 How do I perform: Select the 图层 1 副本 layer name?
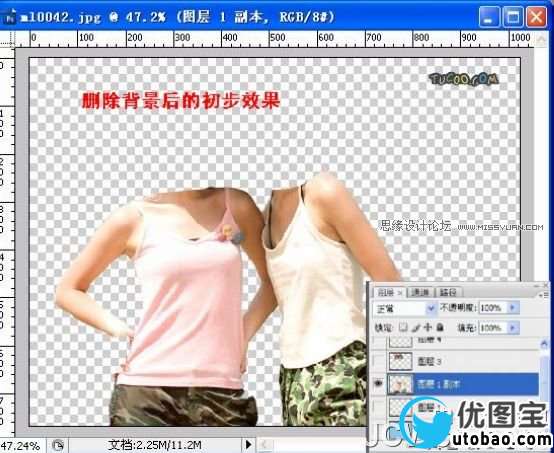click(x=439, y=384)
